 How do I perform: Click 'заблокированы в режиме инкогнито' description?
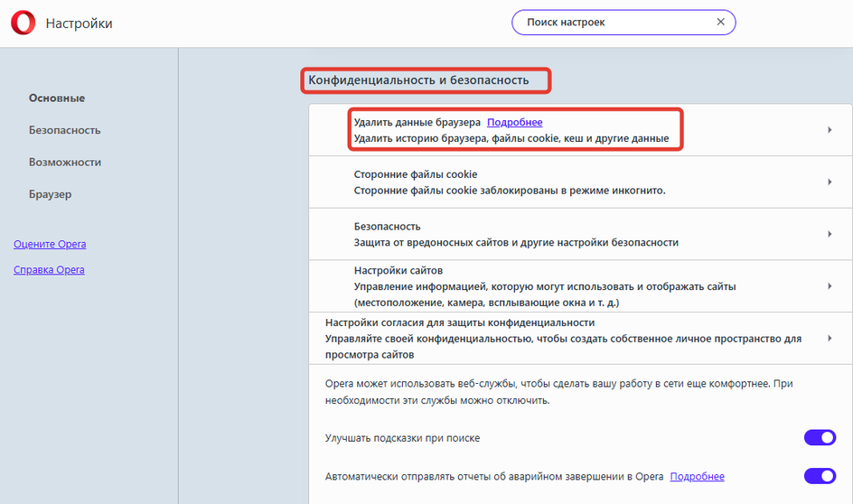[510, 191]
